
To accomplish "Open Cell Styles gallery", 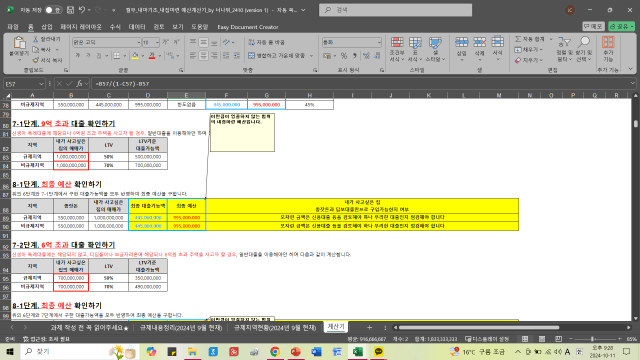I will point(435,49).
